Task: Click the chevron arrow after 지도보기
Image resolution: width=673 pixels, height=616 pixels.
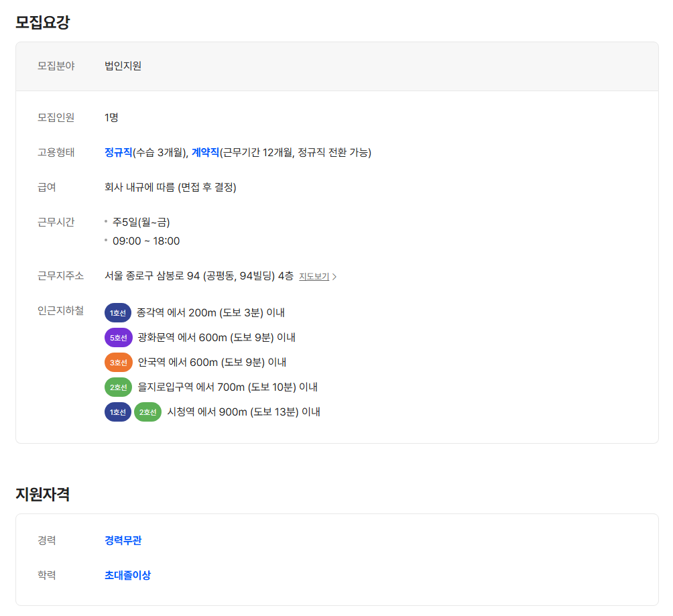Action: [334, 277]
